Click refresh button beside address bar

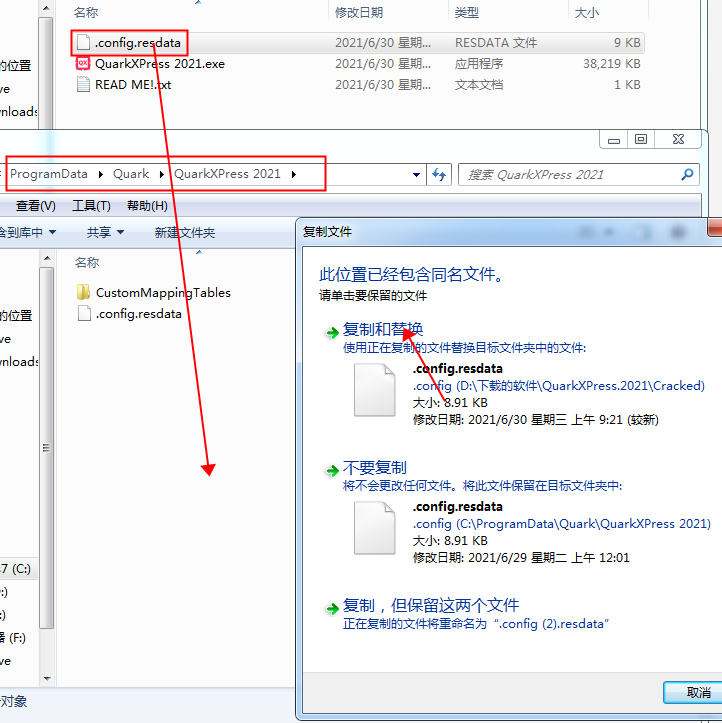click(439, 174)
